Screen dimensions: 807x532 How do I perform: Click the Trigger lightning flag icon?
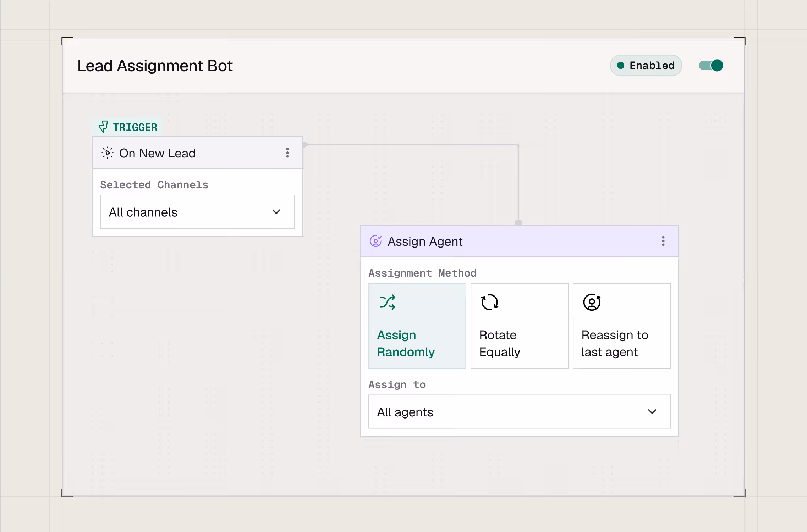[103, 127]
